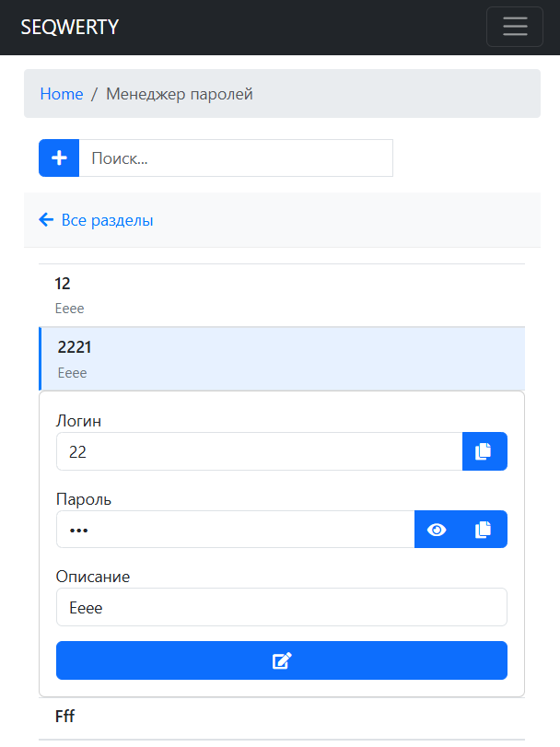This screenshot has width=560, height=747.
Task: Click the Описание field containing Eeee
Action: 281,607
